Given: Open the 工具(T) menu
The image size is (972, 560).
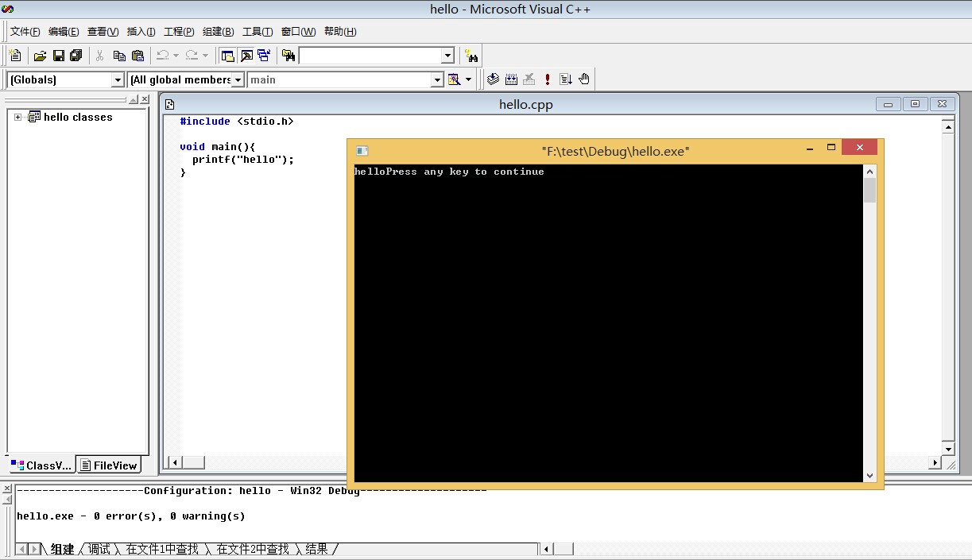Looking at the screenshot, I should click(258, 32).
